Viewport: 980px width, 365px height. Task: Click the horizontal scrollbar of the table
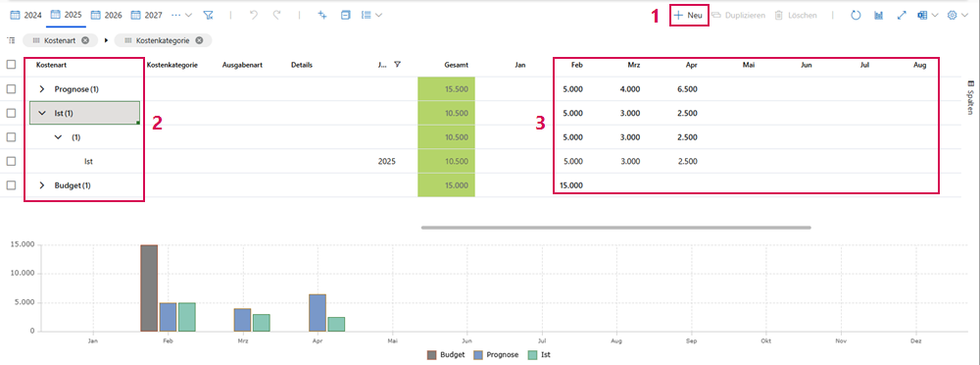coord(615,228)
